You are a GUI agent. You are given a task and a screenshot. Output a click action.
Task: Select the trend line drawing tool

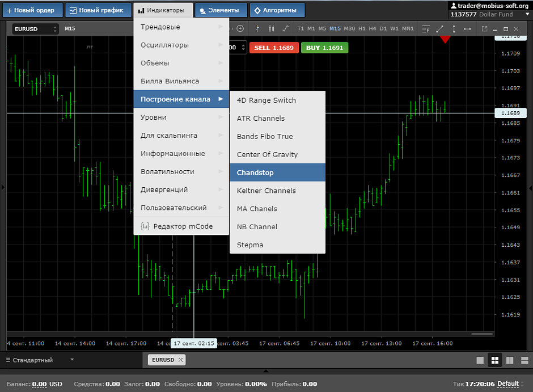coord(439,29)
